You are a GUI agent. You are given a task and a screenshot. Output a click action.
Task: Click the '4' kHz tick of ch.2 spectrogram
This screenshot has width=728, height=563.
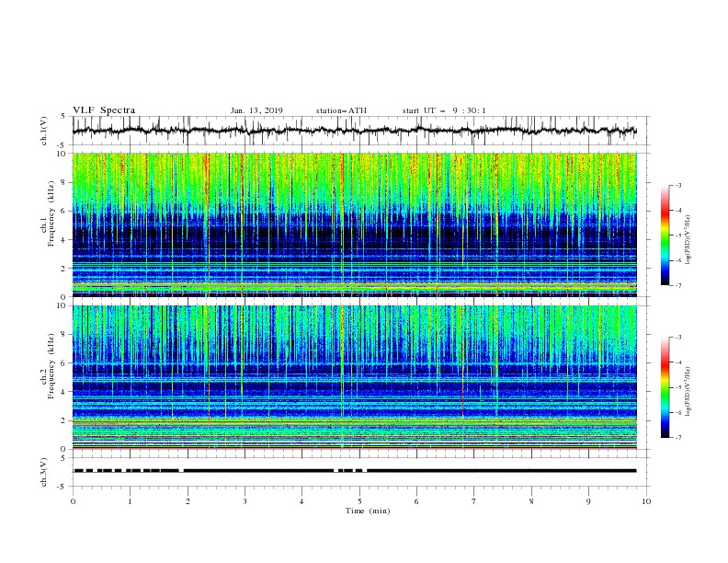pyautogui.click(x=64, y=392)
